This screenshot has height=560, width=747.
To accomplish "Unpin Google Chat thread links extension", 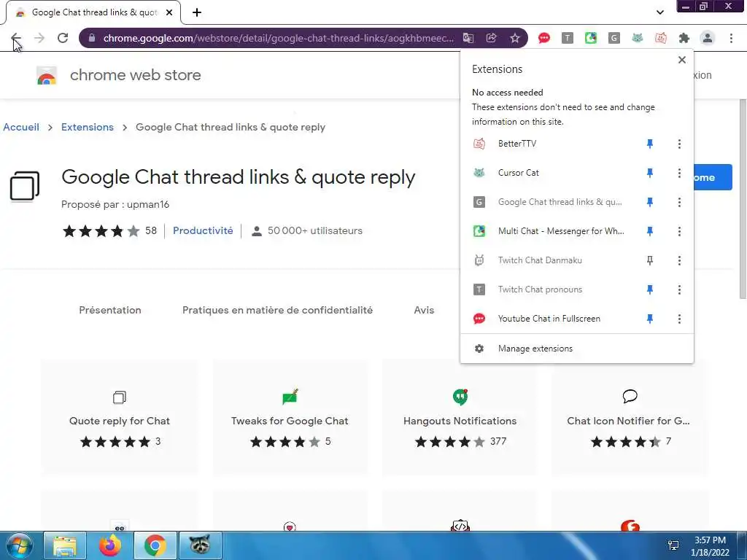I will [650, 203].
